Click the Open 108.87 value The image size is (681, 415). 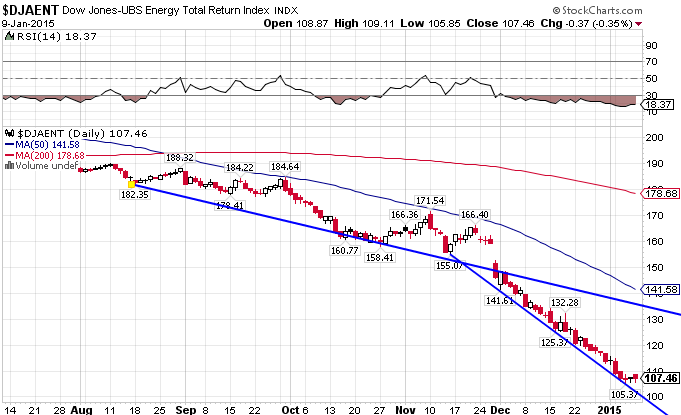(296, 23)
